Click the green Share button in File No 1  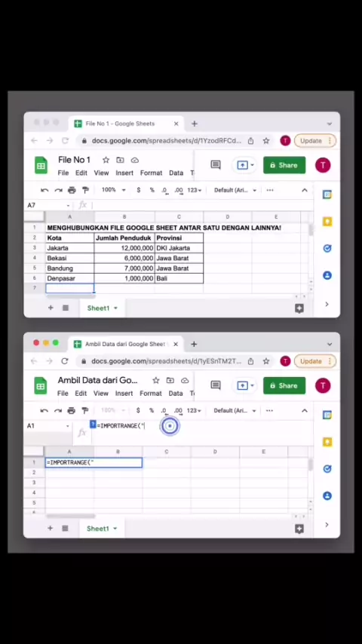pyautogui.click(x=284, y=165)
